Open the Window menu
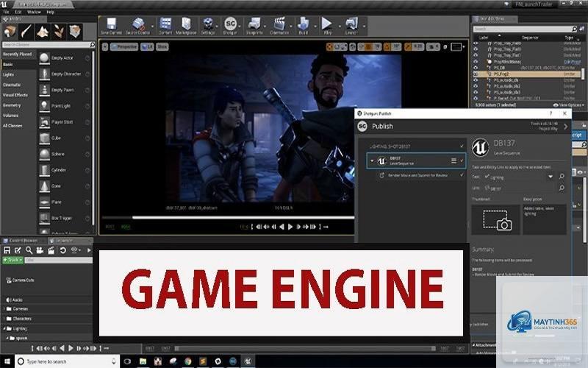The width and height of the screenshot is (588, 368). 34,12
